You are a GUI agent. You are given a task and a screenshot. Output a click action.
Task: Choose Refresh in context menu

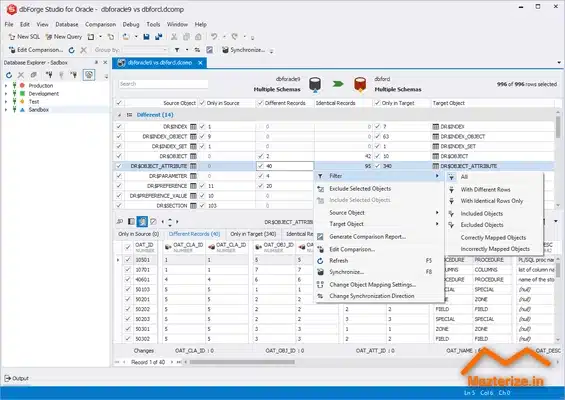point(379,261)
